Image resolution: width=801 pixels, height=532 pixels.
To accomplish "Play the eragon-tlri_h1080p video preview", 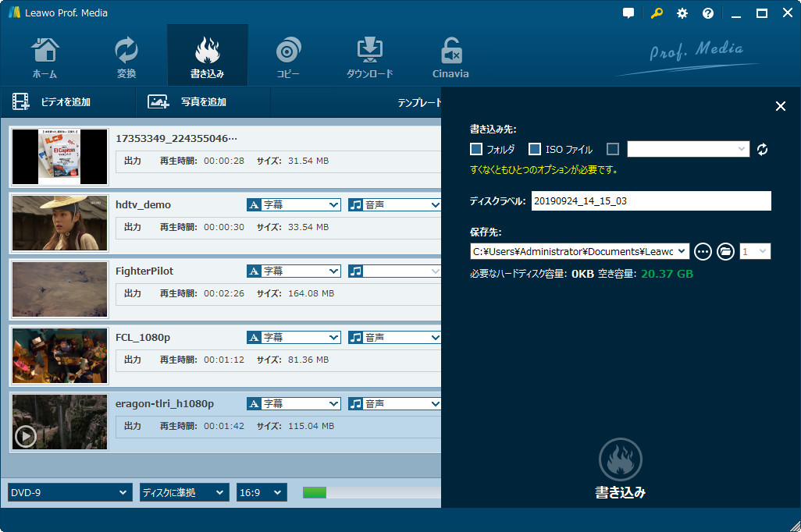I will click(x=26, y=436).
